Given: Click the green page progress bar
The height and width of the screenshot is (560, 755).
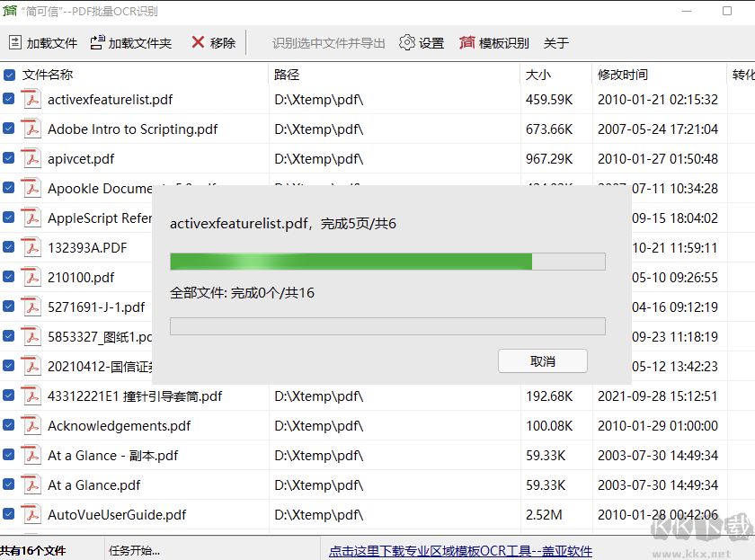Looking at the screenshot, I should click(x=351, y=262).
